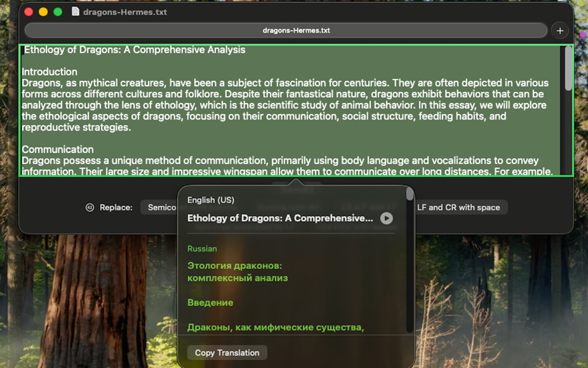This screenshot has height=368, width=588.
Task: Click the circled 42 icon beside Replace
Action: [90, 208]
